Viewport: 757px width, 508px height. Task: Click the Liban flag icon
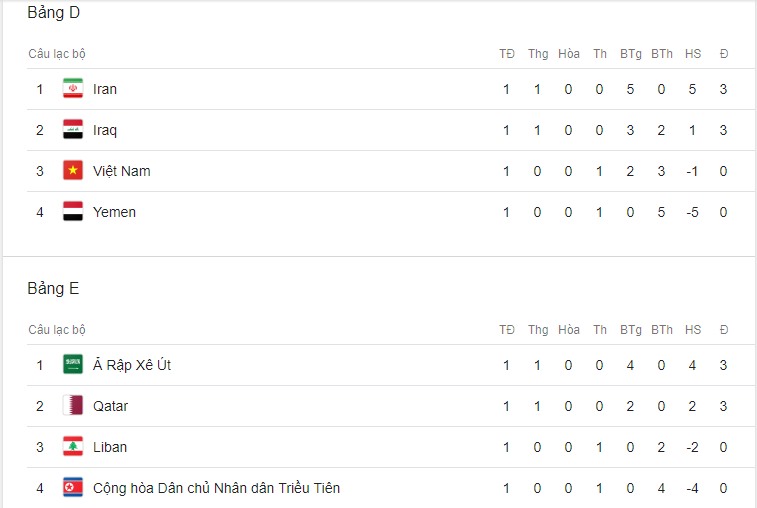[x=73, y=447]
